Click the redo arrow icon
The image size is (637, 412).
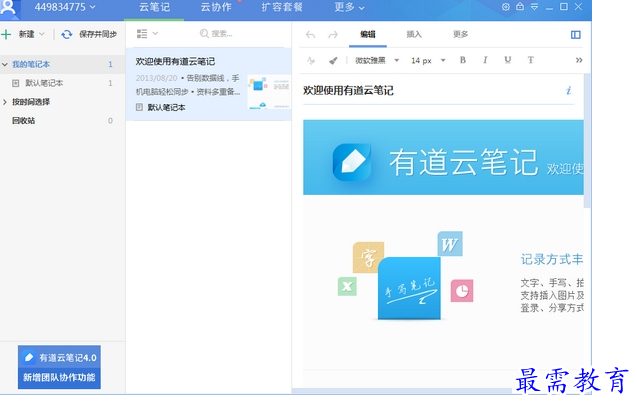pos(333,35)
